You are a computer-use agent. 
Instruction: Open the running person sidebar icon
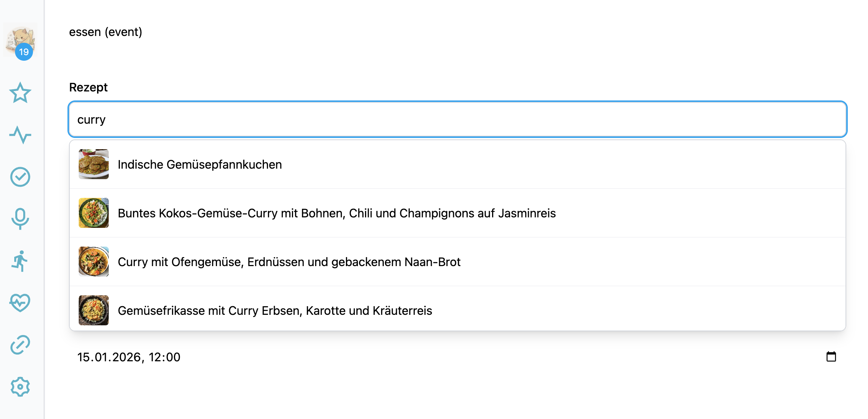(20, 261)
